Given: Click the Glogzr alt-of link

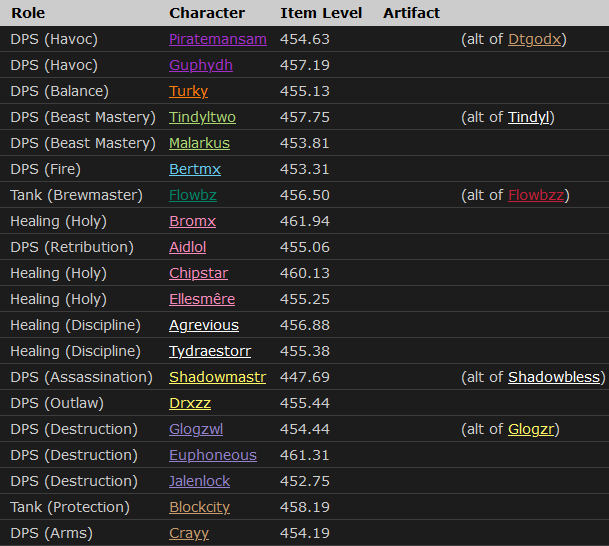Looking at the screenshot, I should (531, 429).
